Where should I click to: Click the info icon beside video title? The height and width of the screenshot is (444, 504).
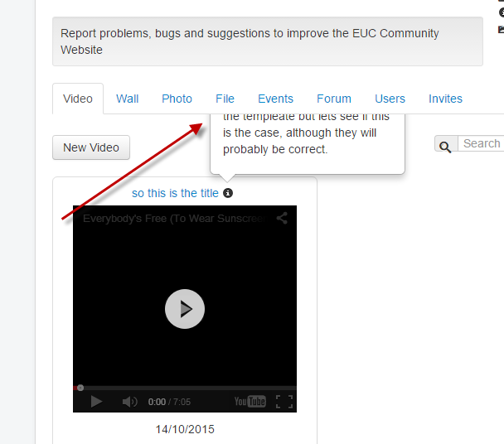[228, 193]
